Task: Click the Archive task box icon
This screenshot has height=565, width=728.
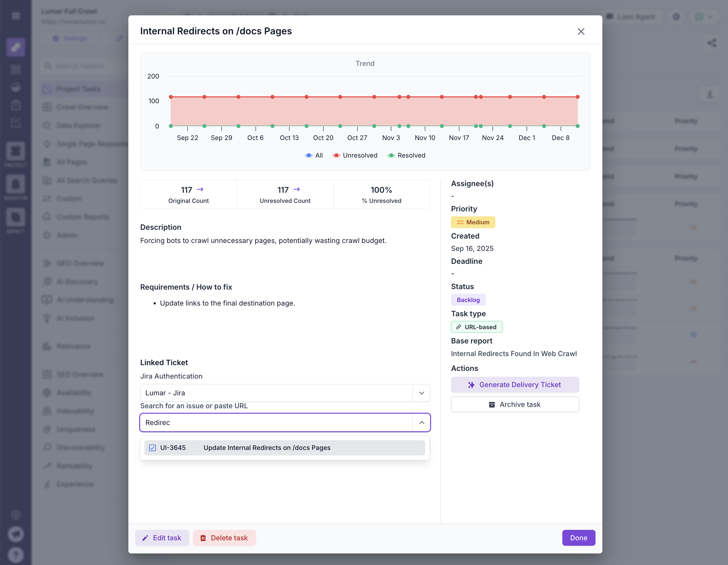Action: coord(492,404)
